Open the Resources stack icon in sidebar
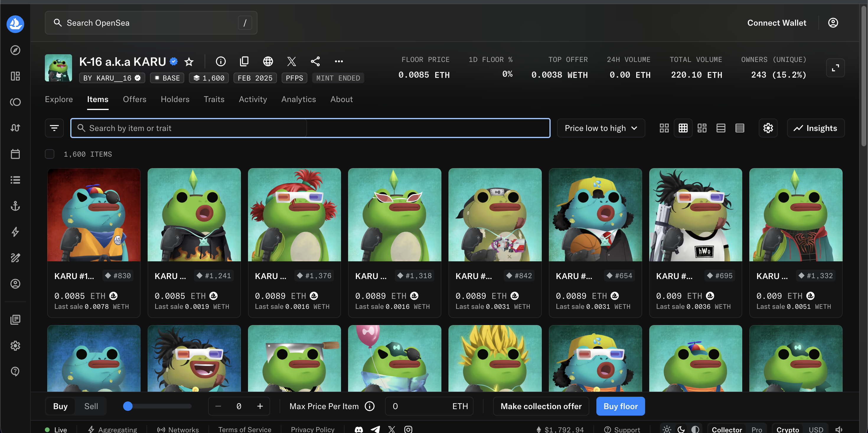 tap(15, 319)
